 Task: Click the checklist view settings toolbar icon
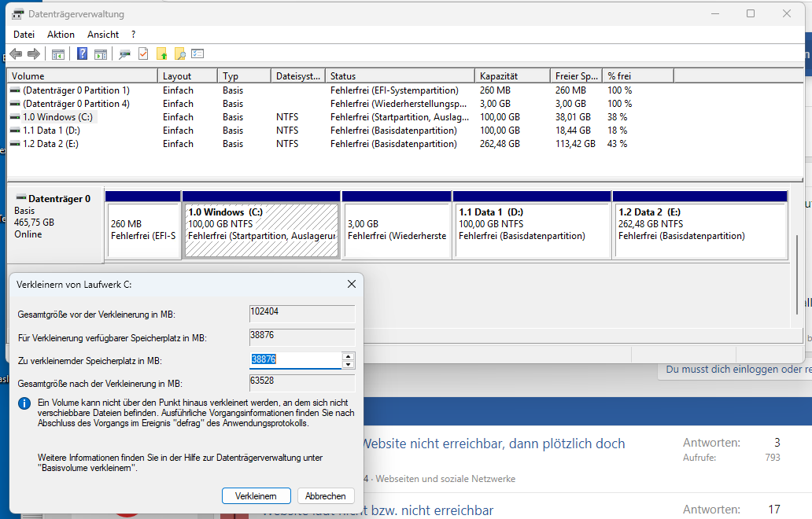coord(197,53)
